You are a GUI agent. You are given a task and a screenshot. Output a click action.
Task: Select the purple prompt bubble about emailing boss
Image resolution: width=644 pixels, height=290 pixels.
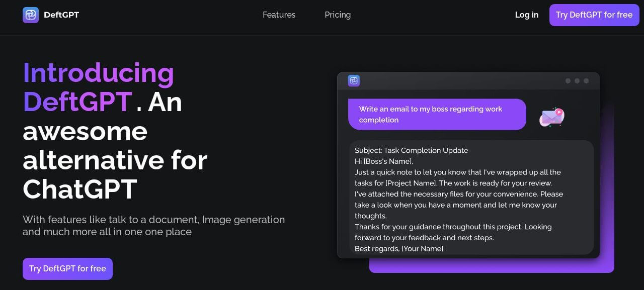point(437,114)
